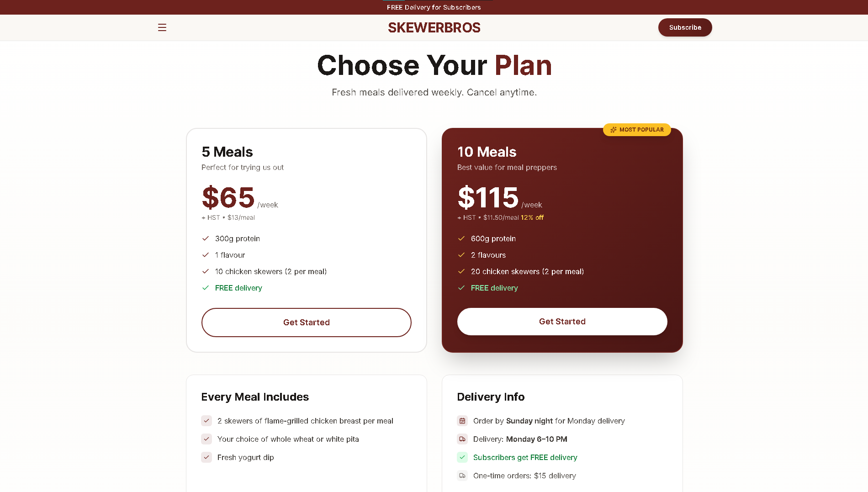Get Started with the 5 Meals plan
Viewport: 868px width, 492px height.
point(306,323)
